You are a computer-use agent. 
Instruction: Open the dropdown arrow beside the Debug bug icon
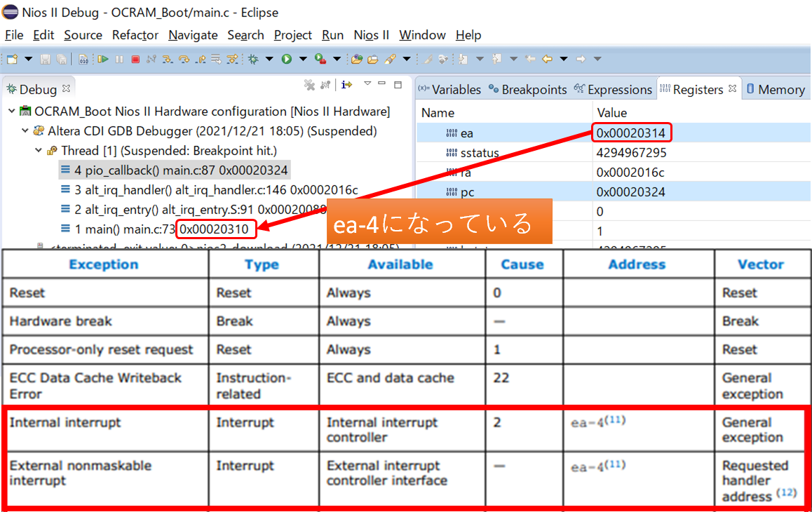pyautogui.click(x=269, y=60)
